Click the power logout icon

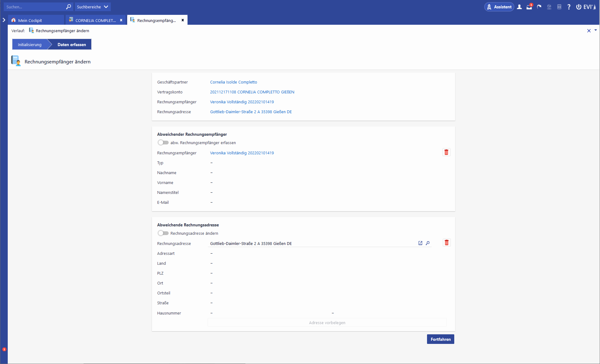coord(578,7)
